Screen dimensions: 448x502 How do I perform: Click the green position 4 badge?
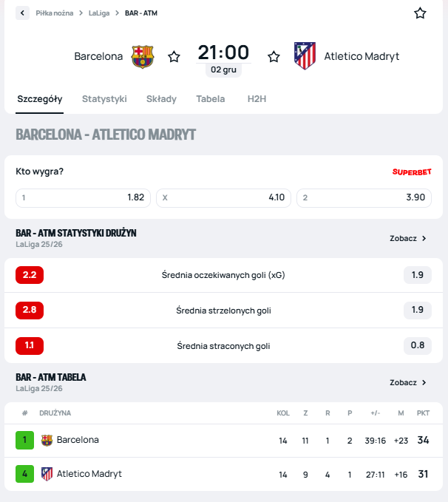pyautogui.click(x=24, y=474)
